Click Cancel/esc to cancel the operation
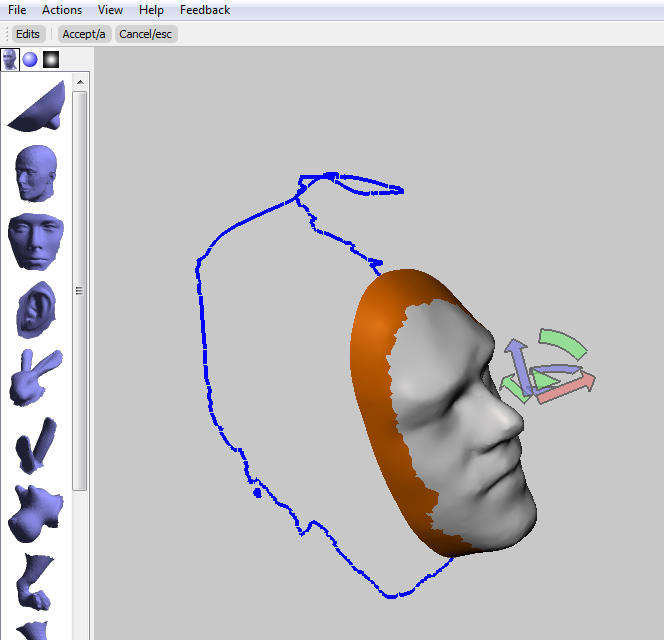Image resolution: width=664 pixels, height=640 pixels. pyautogui.click(x=146, y=34)
